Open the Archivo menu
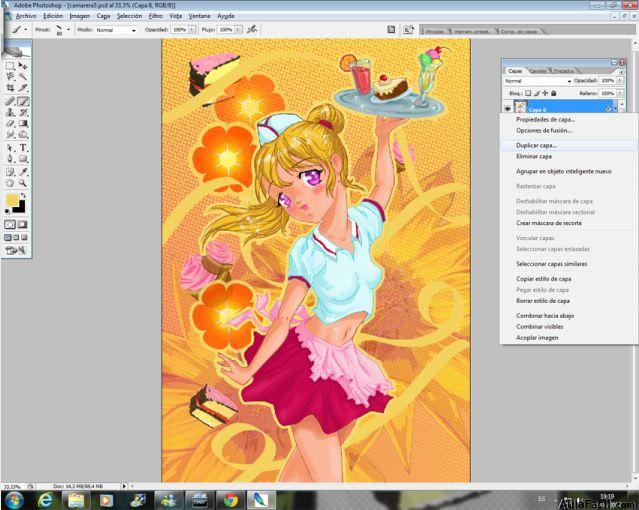639x510 pixels. click(26, 16)
